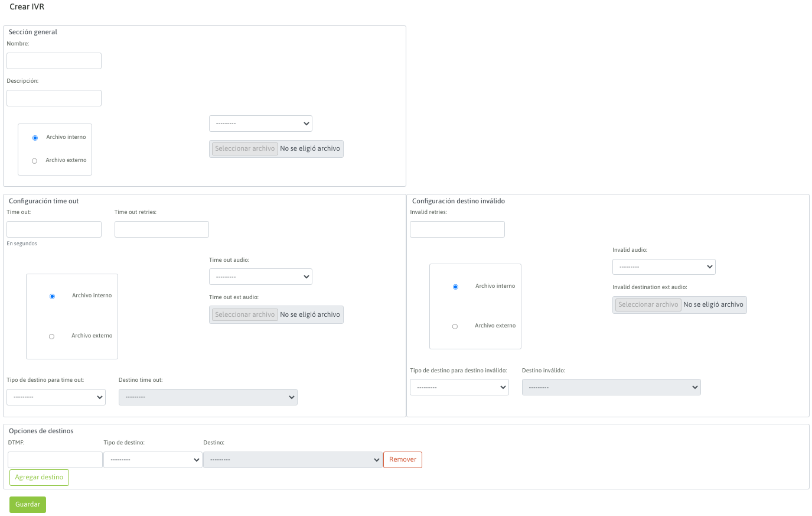Click the Opciones de destinos section title
The image size is (812, 516).
coord(41,431)
